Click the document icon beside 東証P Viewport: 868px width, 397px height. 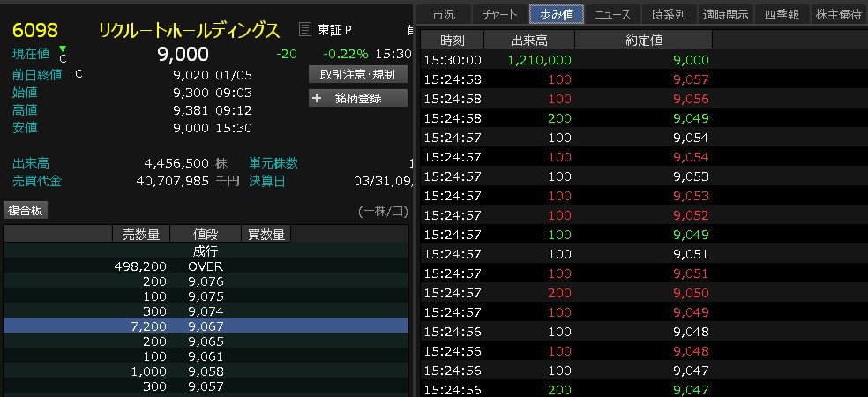coord(305,31)
